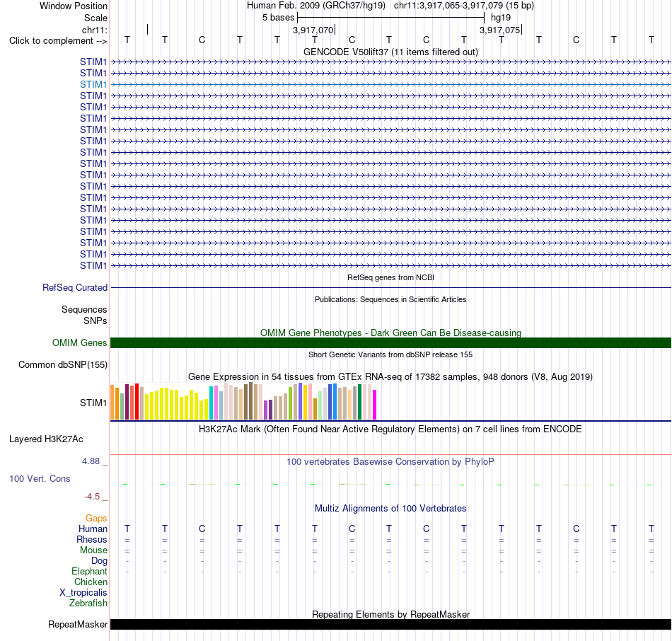Open the RefSeq Curated track label
672x641 pixels.
point(74,288)
